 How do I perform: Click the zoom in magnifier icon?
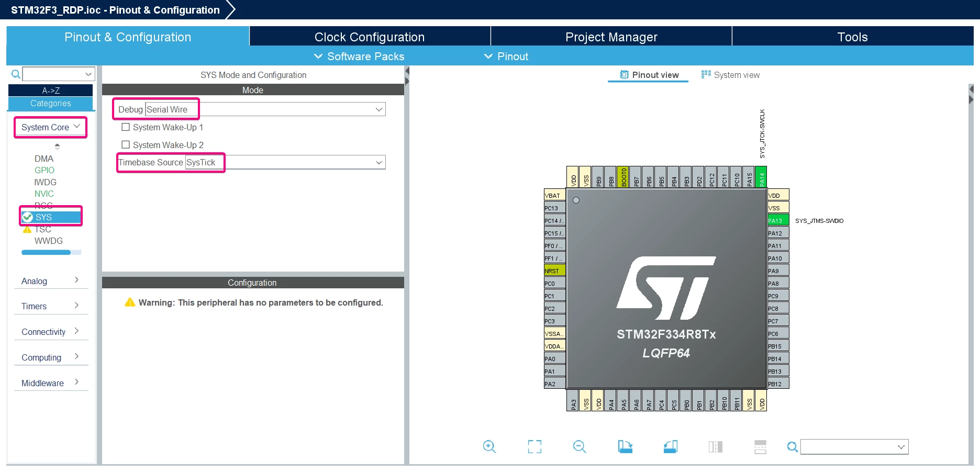pos(489,446)
